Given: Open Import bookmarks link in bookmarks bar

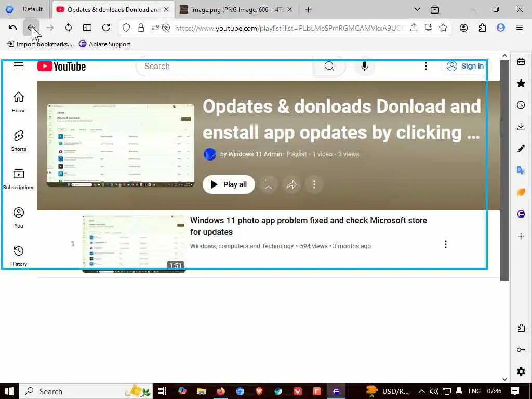Looking at the screenshot, I should [x=39, y=44].
